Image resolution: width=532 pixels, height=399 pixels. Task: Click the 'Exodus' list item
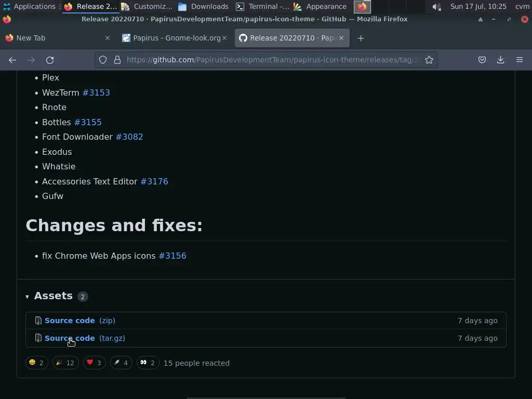coord(57,152)
